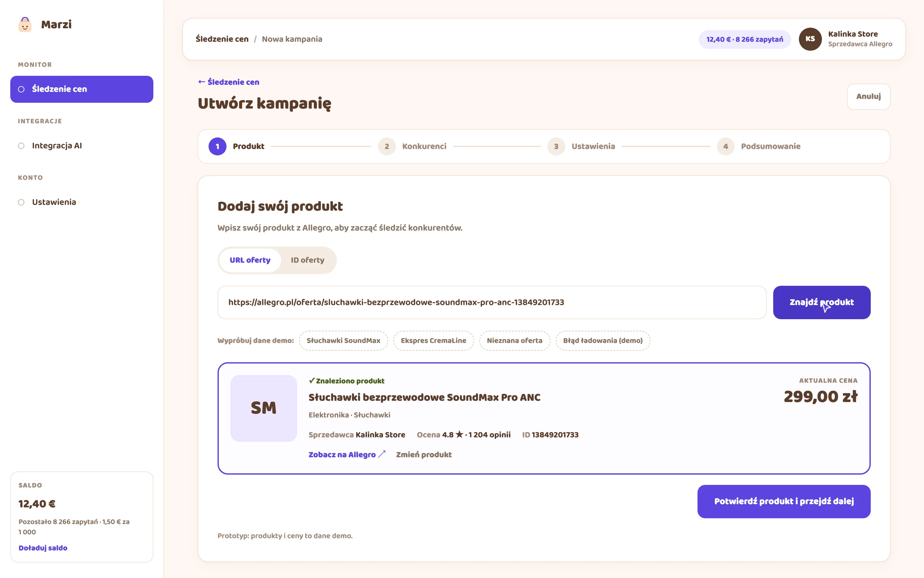Open Ustawienia in the sidebar Konto section

pos(82,202)
